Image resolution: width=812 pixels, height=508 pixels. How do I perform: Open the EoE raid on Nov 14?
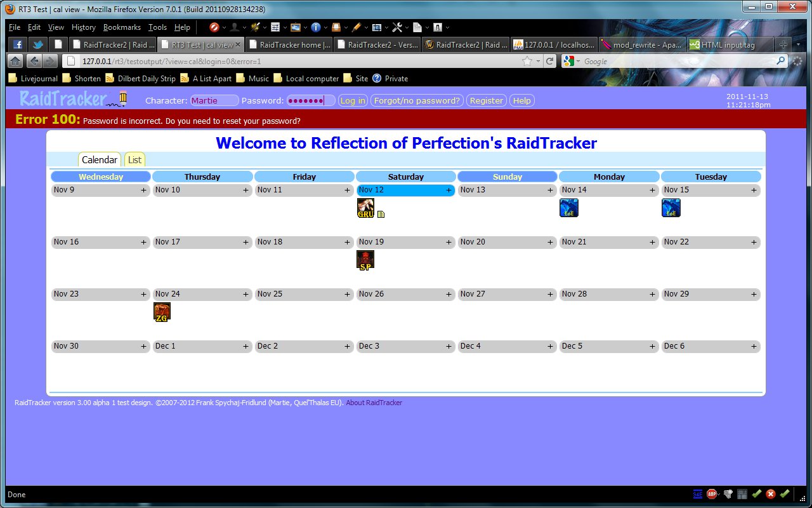point(568,208)
